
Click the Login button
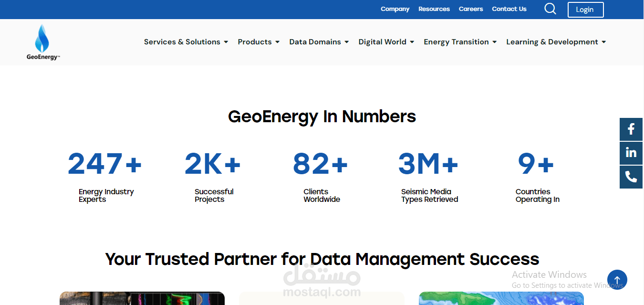(x=585, y=10)
